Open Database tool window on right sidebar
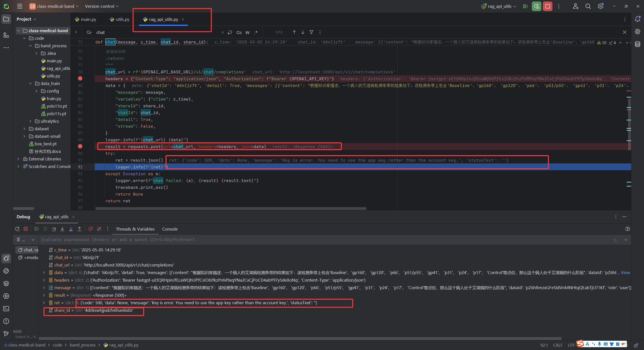This screenshot has height=350, width=644. click(637, 44)
